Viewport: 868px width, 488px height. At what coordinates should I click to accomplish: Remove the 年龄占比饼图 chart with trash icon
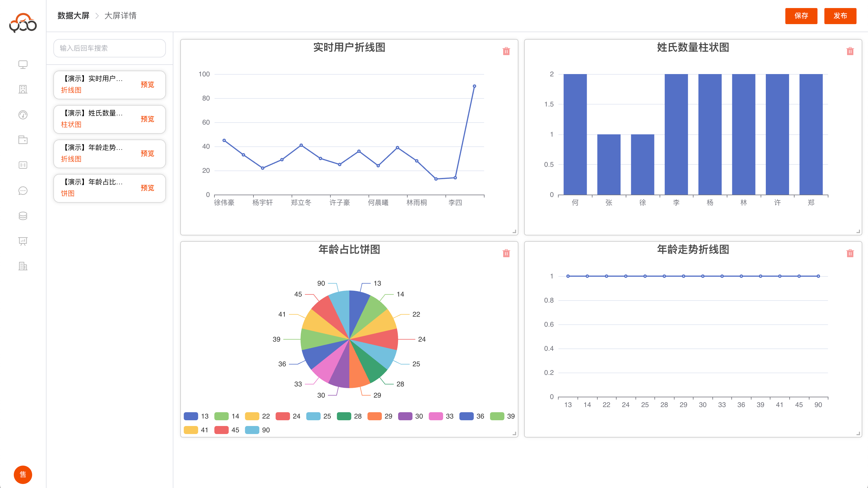click(x=506, y=253)
